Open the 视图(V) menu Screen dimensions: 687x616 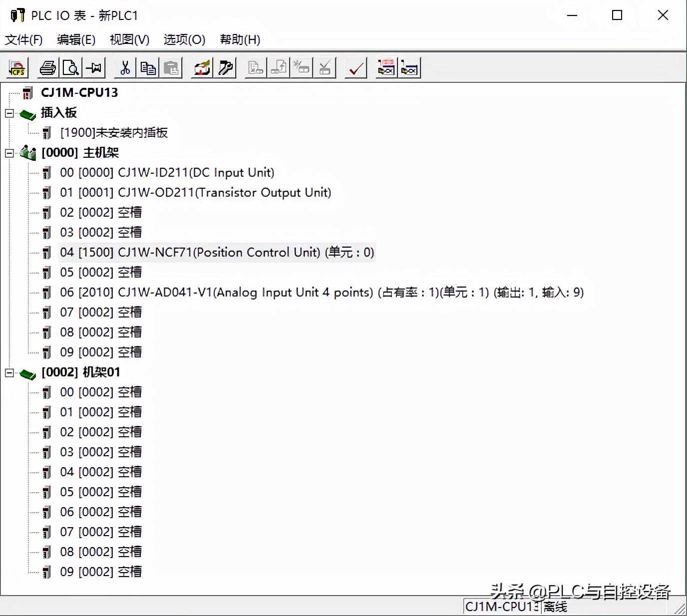129,40
